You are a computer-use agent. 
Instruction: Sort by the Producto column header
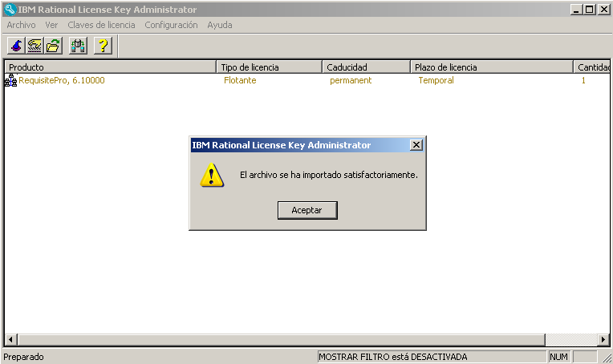pos(111,67)
